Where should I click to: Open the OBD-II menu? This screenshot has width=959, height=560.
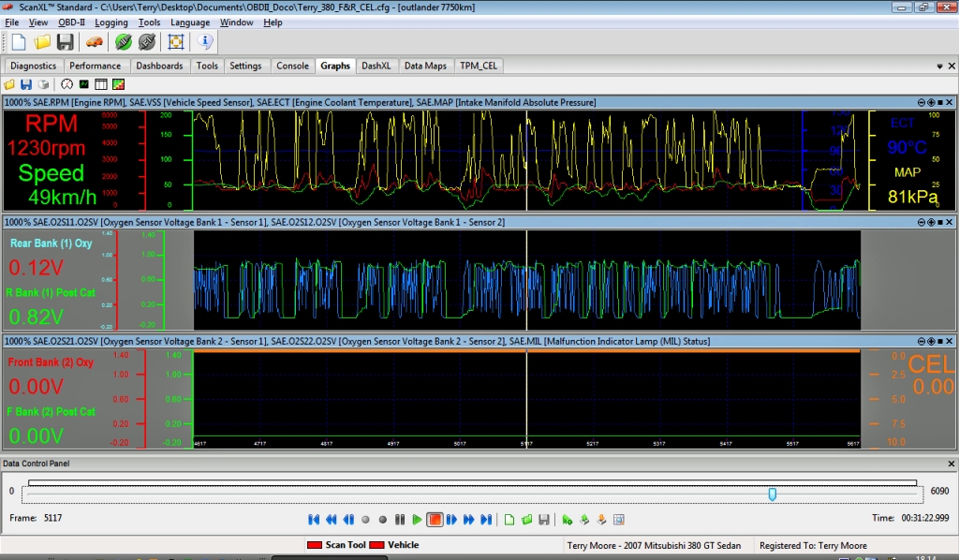[71, 22]
